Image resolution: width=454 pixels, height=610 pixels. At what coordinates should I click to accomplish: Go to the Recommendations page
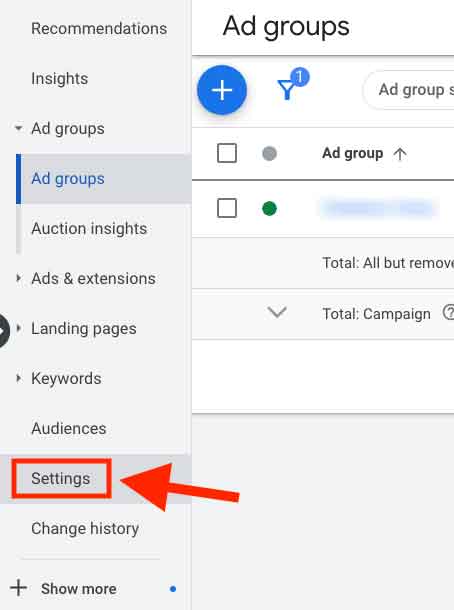coord(99,28)
